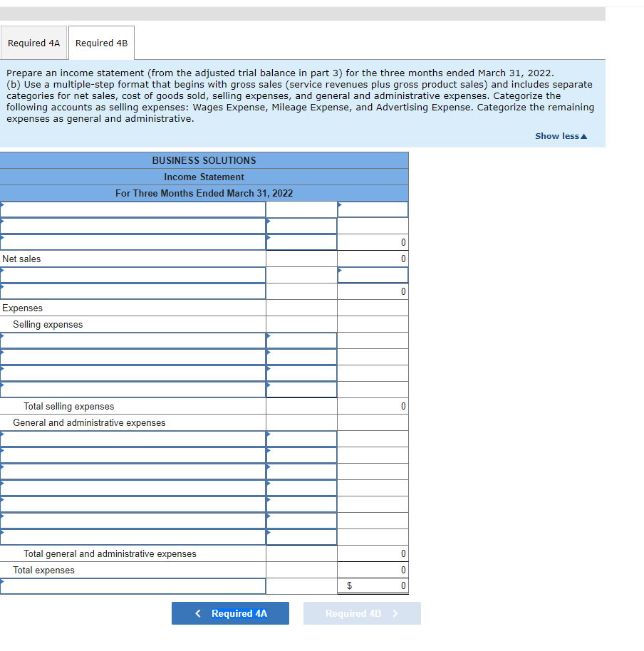
Task: Click the Required 4A navigation button
Action: tap(230, 613)
